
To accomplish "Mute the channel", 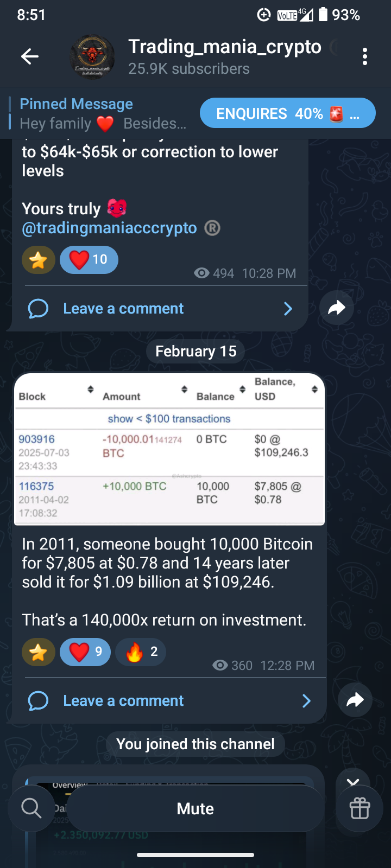I will (x=195, y=808).
